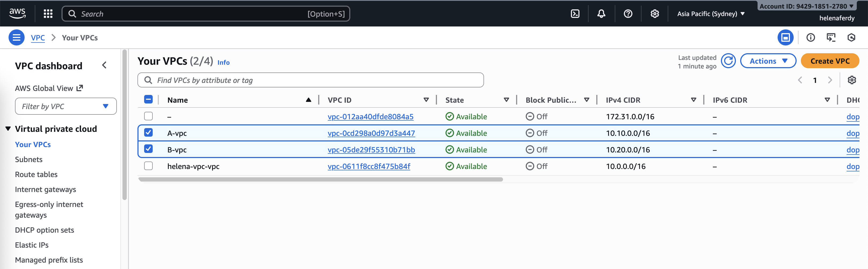This screenshot has width=868, height=269.
Task: Open Route tables in the sidebar
Action: 36,174
